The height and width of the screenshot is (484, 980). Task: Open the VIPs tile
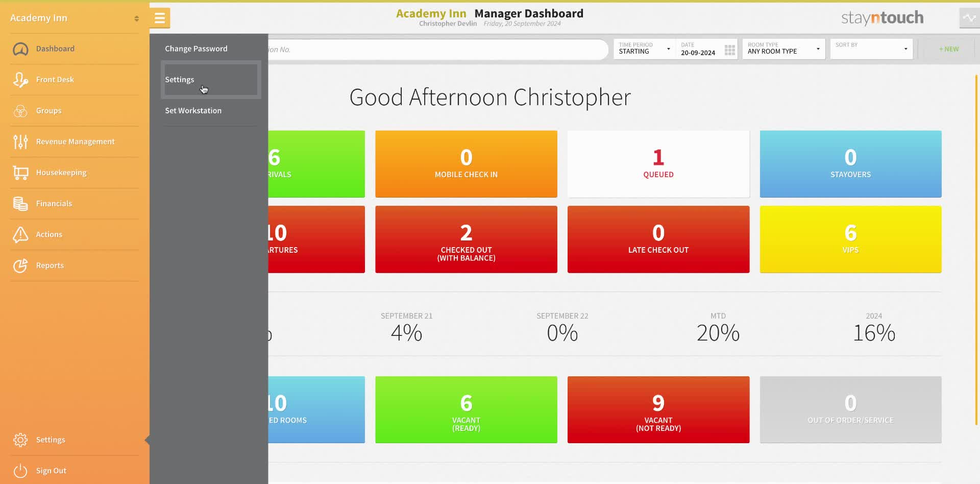coord(850,239)
